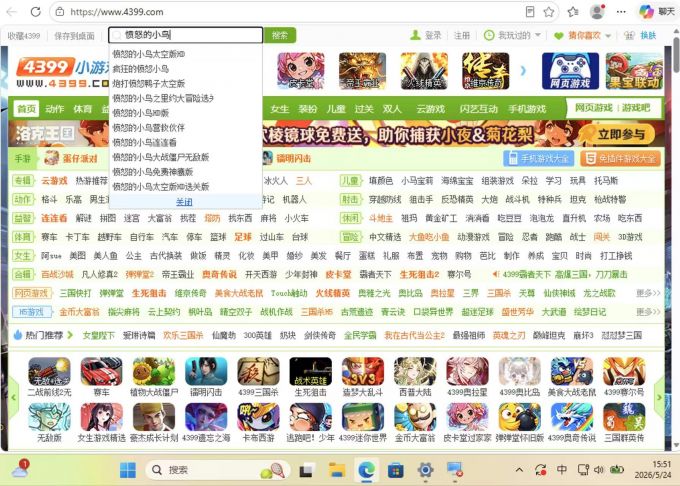Open the 云游戏 tab in the green navigation
Image resolution: width=680 pixels, height=486 pixels.
[x=430, y=109]
